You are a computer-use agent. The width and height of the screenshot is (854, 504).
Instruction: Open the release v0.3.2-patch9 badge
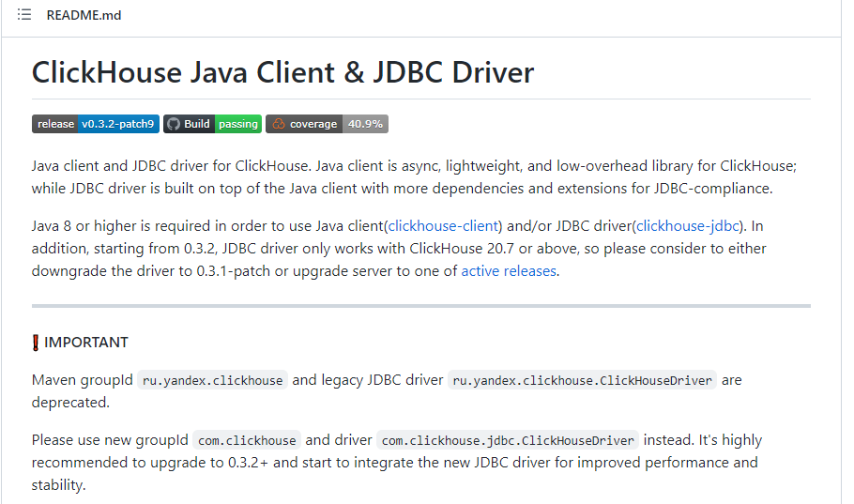click(96, 124)
